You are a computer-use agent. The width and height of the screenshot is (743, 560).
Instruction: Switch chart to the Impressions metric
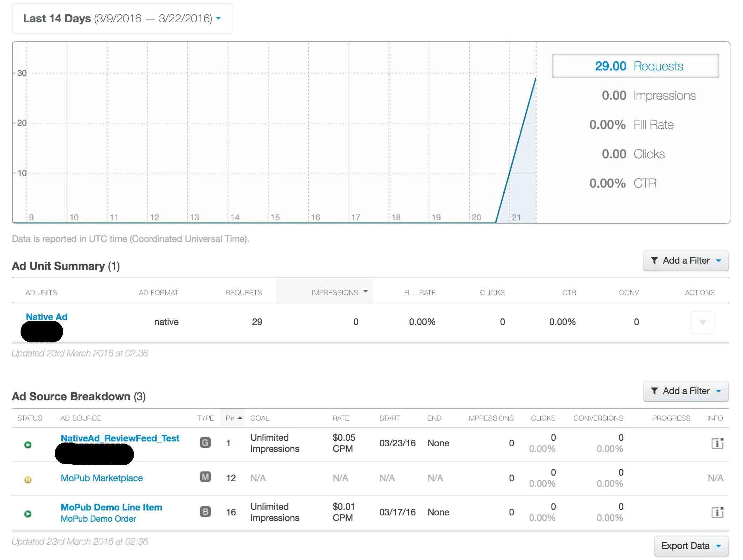(x=648, y=95)
